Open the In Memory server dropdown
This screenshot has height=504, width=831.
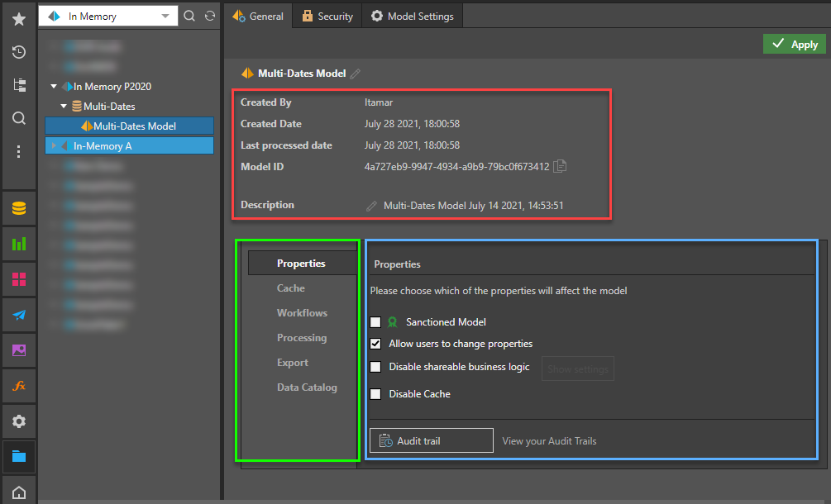(x=108, y=16)
